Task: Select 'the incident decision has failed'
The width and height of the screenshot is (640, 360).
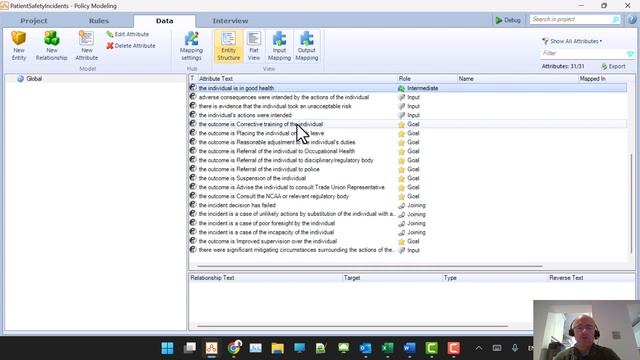Action: pos(237,205)
